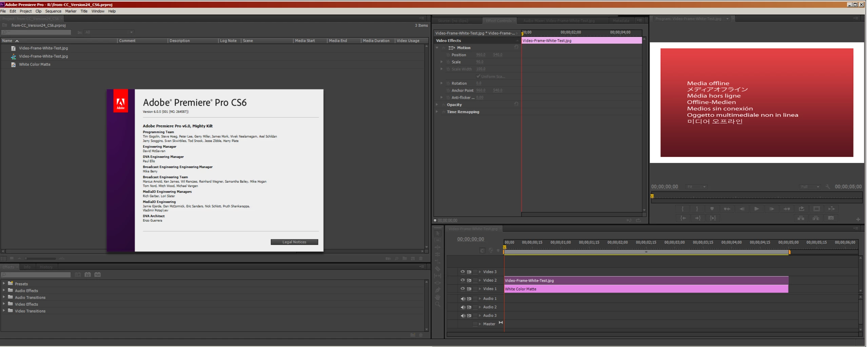Filter YUV effects
Image resolution: width=868 pixels, height=347 pixels.
98,274
